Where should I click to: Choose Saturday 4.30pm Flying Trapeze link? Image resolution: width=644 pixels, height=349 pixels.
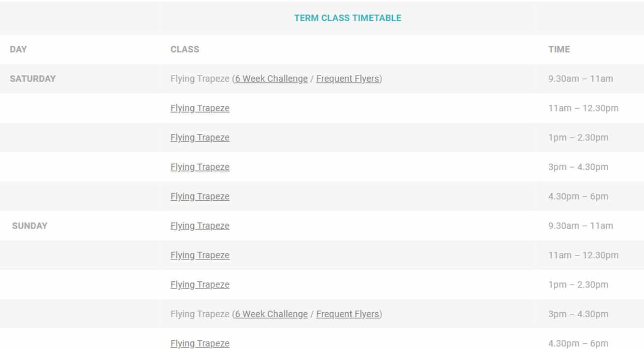pos(200,196)
